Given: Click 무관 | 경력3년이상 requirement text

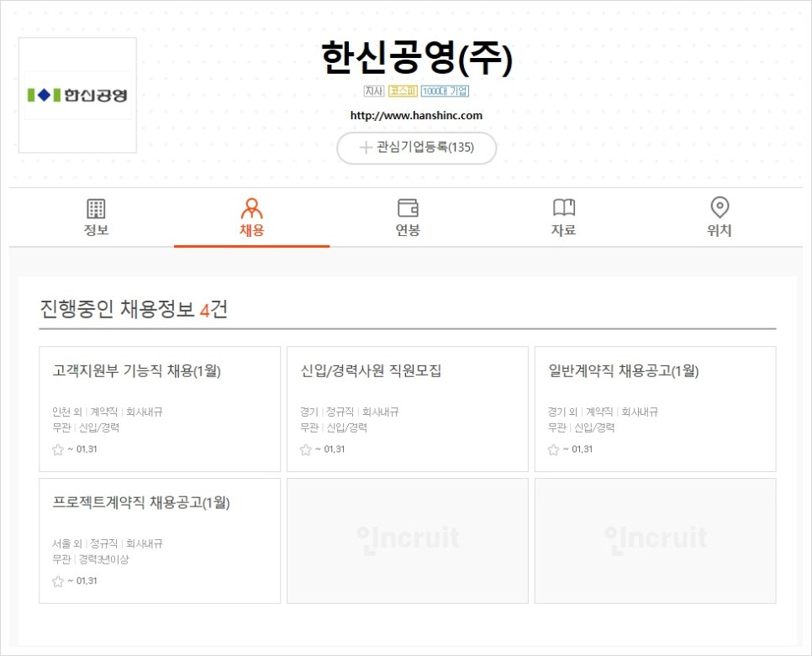Looking at the screenshot, I should click(x=91, y=559).
